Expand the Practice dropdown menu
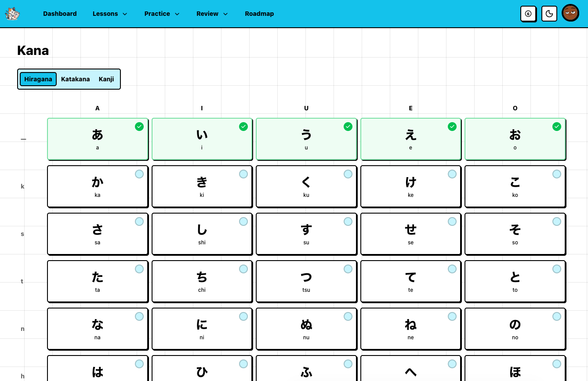 [x=162, y=14]
